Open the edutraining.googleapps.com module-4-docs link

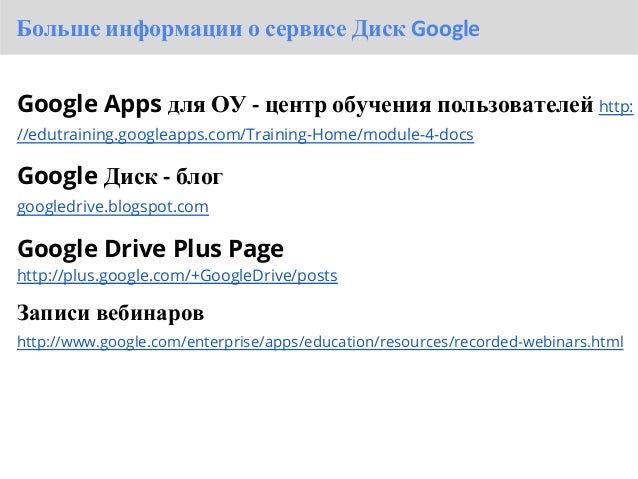pos(245,134)
